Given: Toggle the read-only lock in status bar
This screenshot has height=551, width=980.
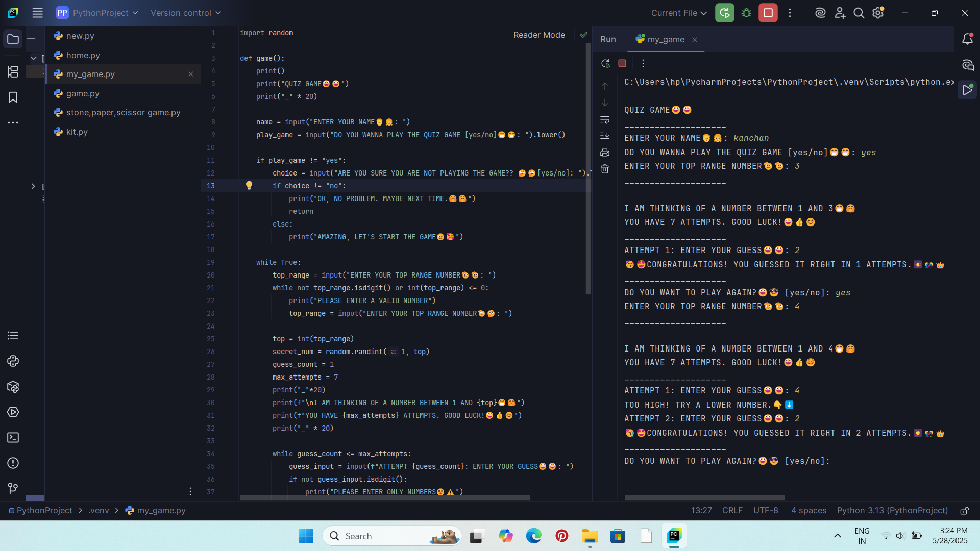Looking at the screenshot, I should click(x=964, y=511).
